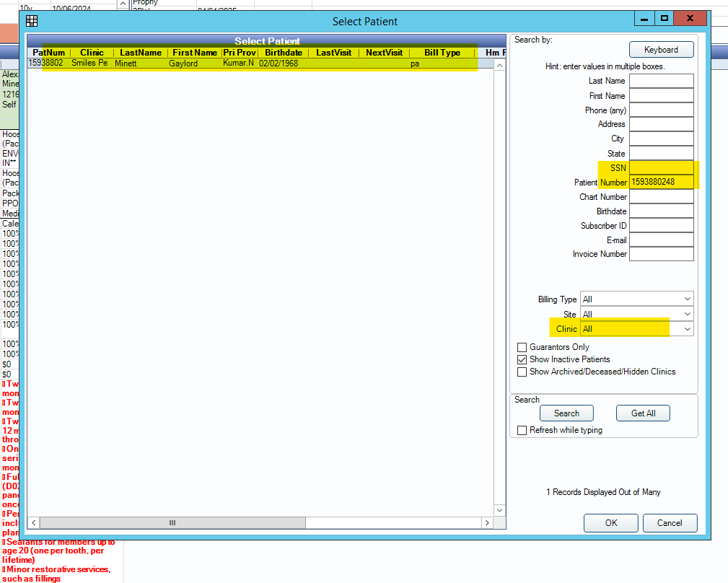728x583 pixels.
Task: Check Show Archived/Deceased/Hidden Clinics
Action: (522, 372)
